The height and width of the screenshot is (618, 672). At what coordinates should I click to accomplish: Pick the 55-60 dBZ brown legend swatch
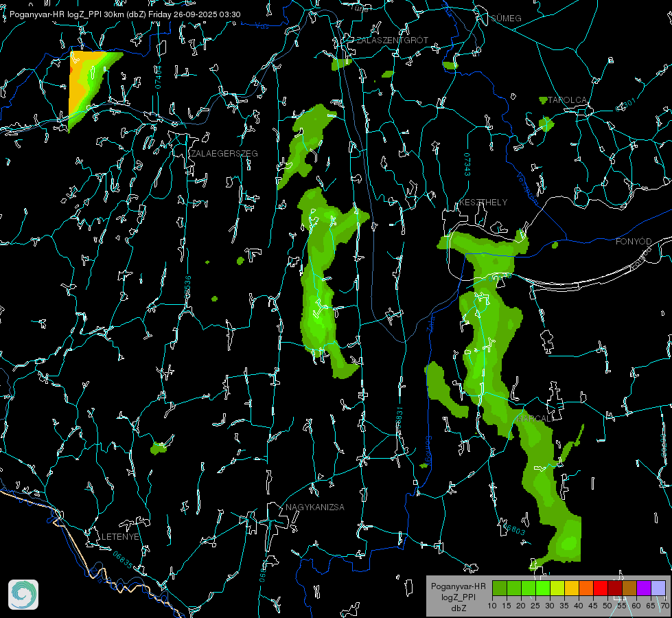pyautogui.click(x=629, y=588)
